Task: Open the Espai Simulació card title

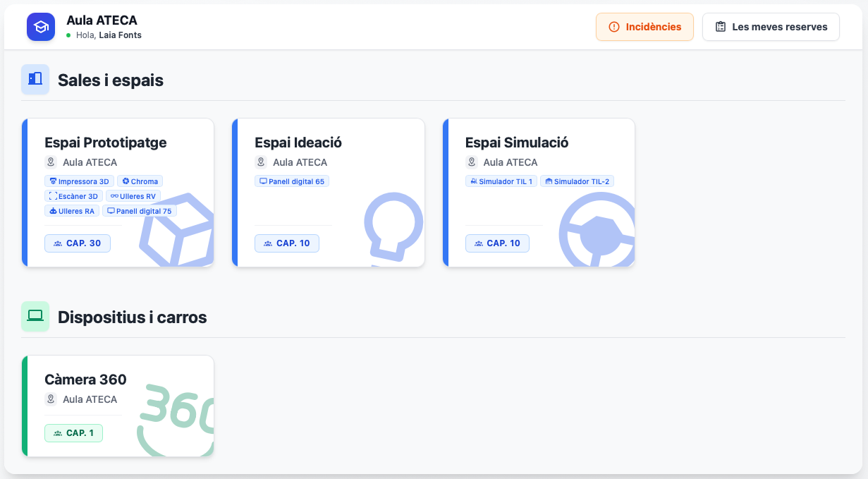Action: pyautogui.click(x=517, y=143)
